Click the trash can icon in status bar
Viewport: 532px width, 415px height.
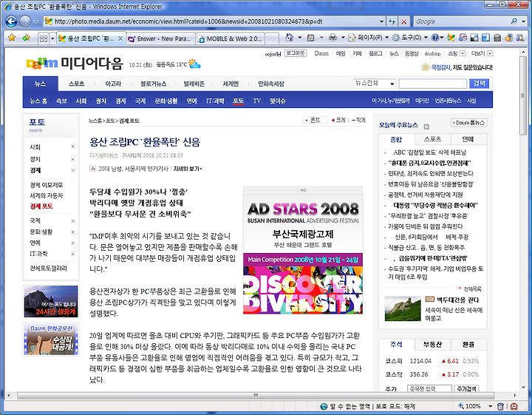tap(500, 406)
